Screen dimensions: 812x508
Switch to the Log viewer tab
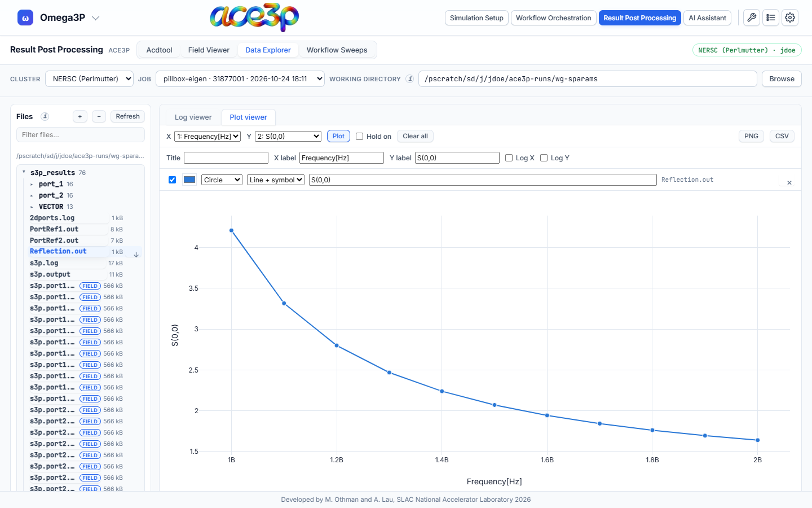(193, 117)
